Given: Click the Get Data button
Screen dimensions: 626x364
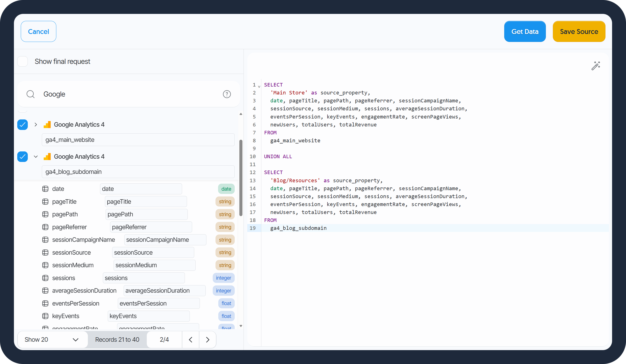Looking at the screenshot, I should [x=525, y=31].
